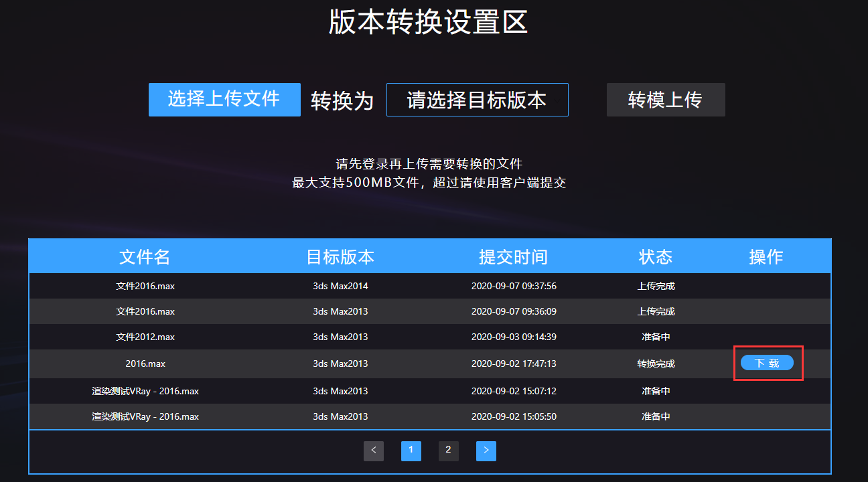Select 渲染测试VRay file submitted at 15:07:12

pyautogui.click(x=145, y=391)
